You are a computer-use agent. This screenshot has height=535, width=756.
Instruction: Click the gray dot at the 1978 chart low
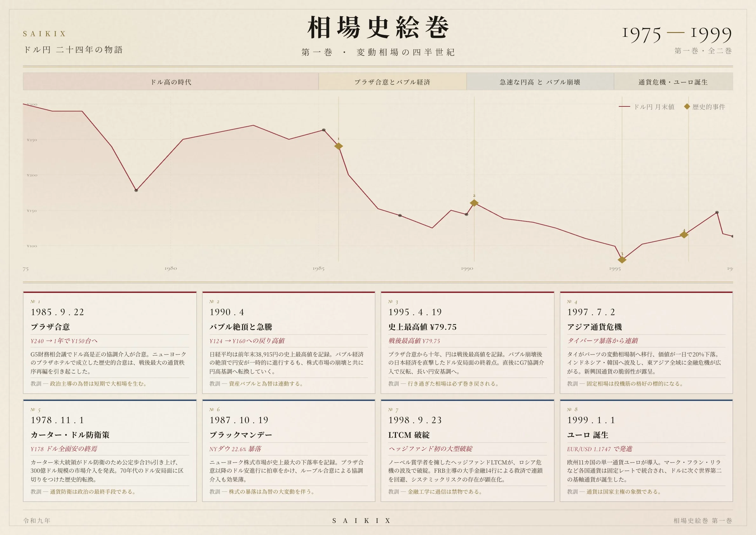point(136,190)
